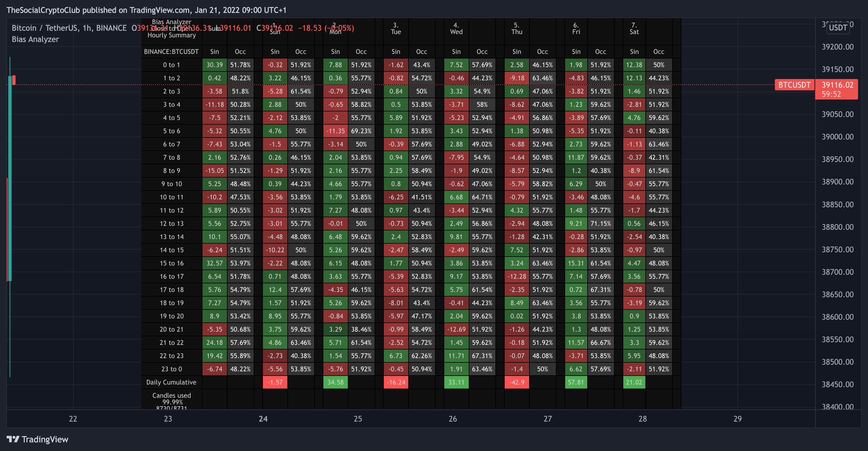The height and width of the screenshot is (451, 868).
Task: Click the 12 to 13 hour row label
Action: (171, 223)
